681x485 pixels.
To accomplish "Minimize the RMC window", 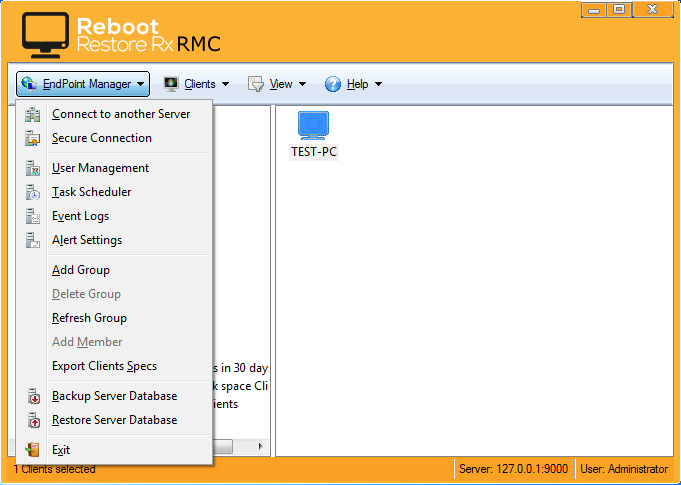I will (594, 10).
